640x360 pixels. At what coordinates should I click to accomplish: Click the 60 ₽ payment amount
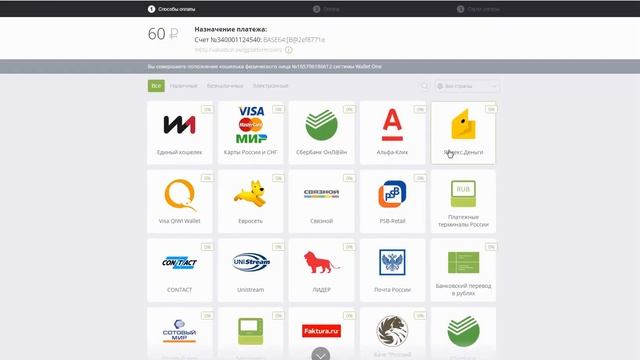[x=163, y=34]
